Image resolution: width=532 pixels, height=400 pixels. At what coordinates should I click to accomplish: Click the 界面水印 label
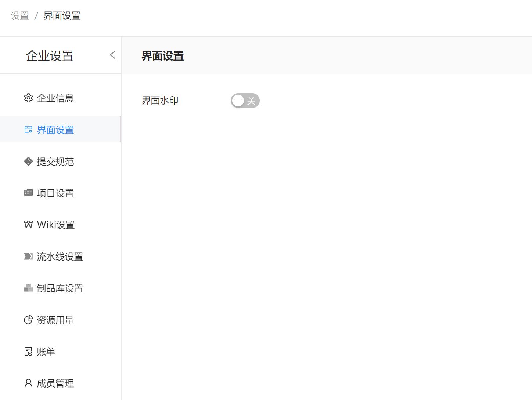click(x=160, y=101)
